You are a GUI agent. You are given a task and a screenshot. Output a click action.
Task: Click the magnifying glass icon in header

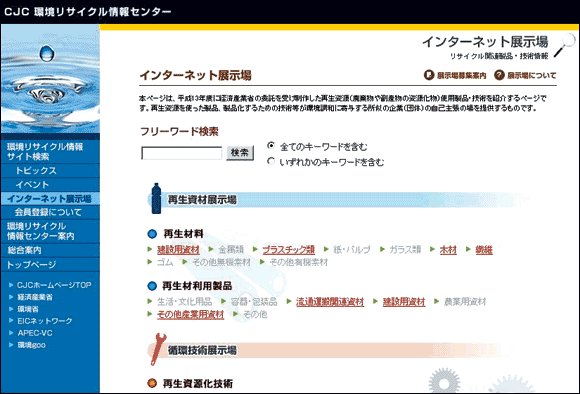tap(565, 46)
